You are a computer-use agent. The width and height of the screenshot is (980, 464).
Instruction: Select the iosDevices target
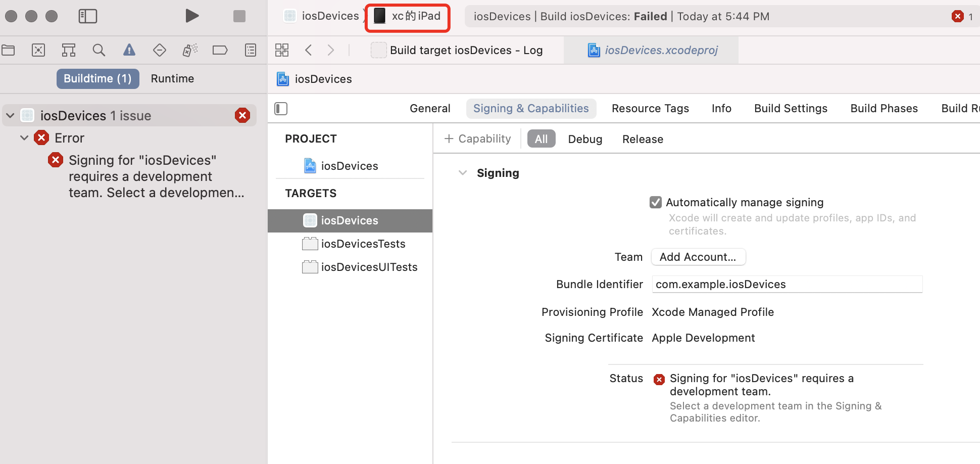tap(350, 221)
